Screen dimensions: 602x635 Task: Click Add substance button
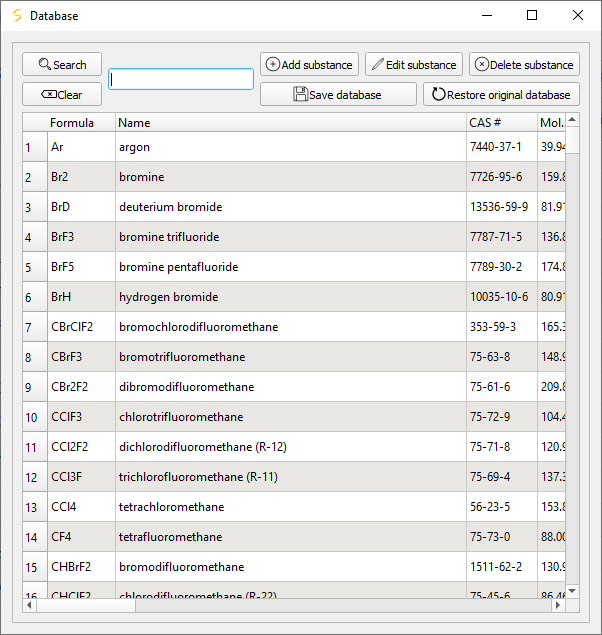click(309, 64)
